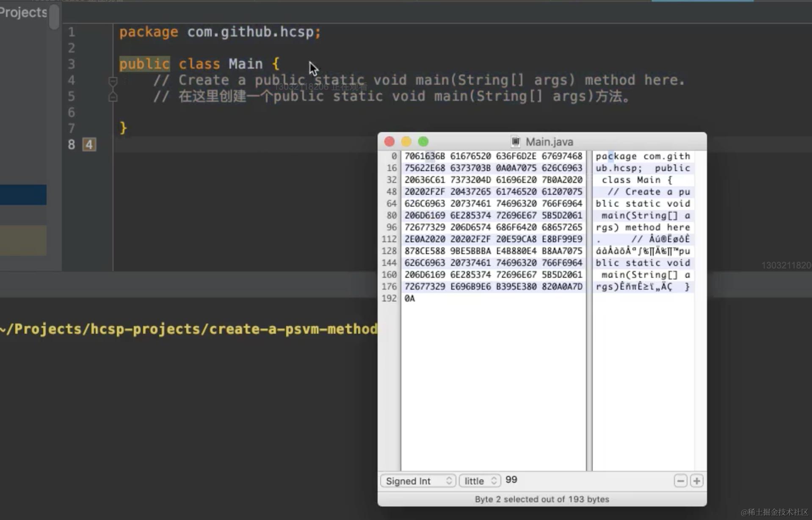The width and height of the screenshot is (812, 520).
Task: Click hex group 2E0A2020 in row 112
Action: click(x=425, y=239)
